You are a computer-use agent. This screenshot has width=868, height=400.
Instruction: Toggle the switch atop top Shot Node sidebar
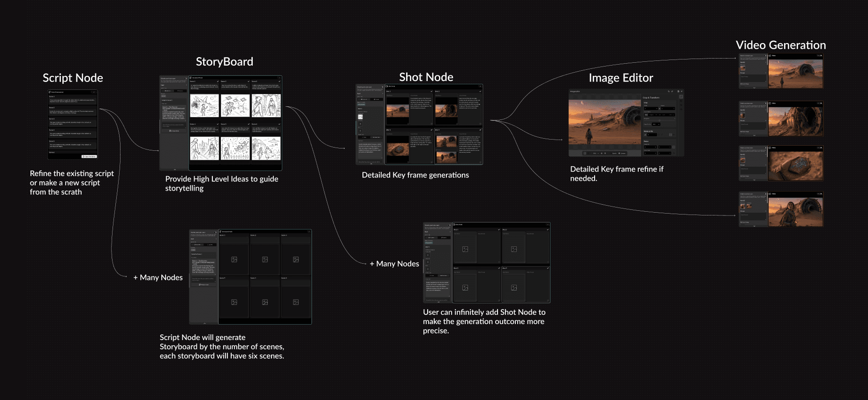[x=382, y=87]
